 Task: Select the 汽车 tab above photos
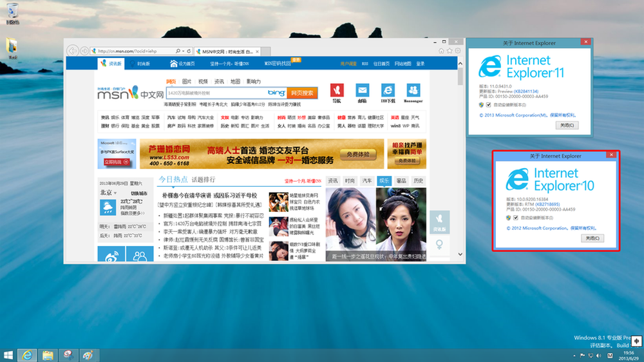pyautogui.click(x=367, y=181)
